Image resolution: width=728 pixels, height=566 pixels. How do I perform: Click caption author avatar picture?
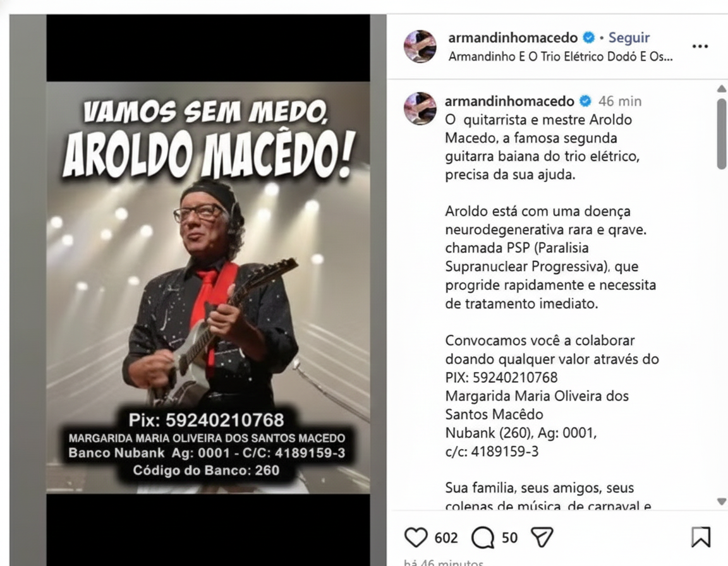[420, 109]
